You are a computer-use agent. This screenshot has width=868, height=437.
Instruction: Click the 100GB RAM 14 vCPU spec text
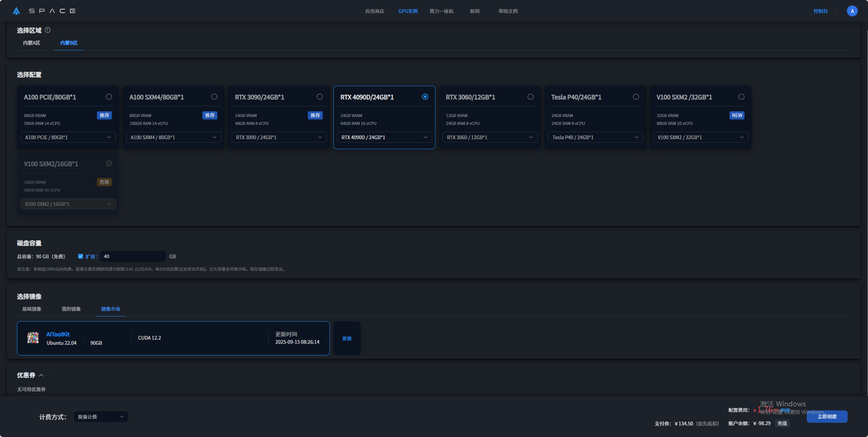149,123
